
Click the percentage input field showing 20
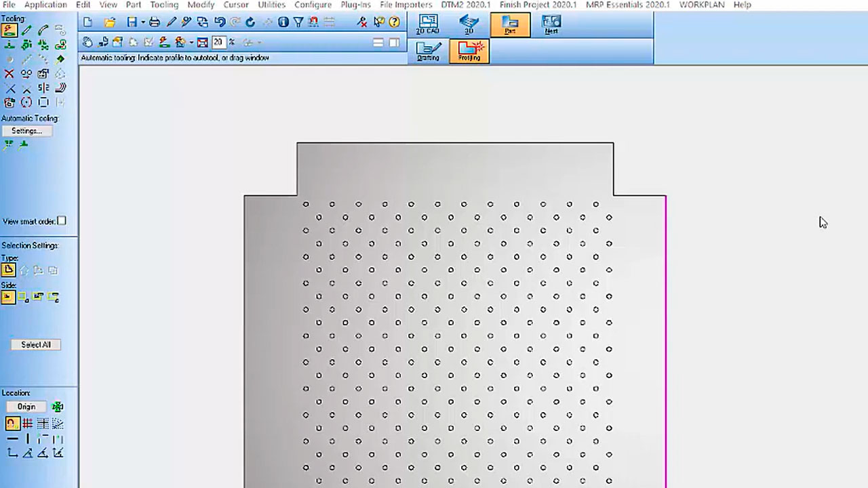pyautogui.click(x=218, y=42)
